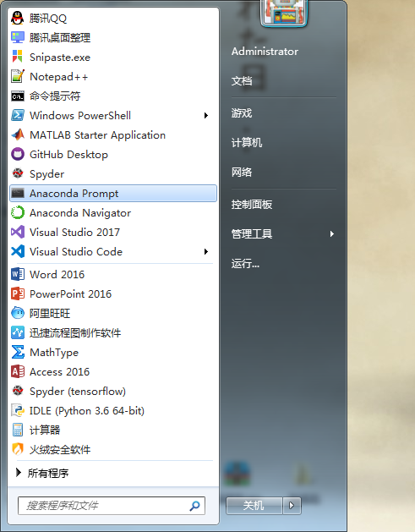The width and height of the screenshot is (415, 532).
Task: Click the Anaconda Navigator green ring icon
Action: tap(17, 213)
